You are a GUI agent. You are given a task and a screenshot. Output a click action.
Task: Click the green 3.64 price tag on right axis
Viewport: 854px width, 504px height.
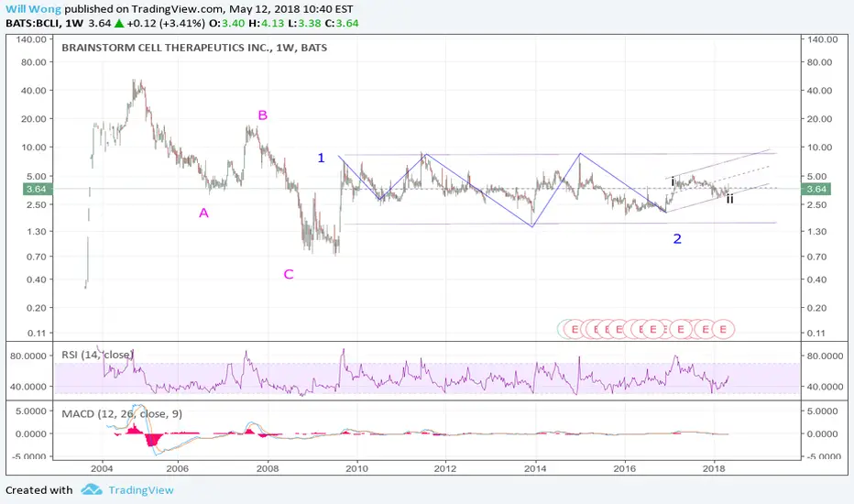[x=816, y=189]
